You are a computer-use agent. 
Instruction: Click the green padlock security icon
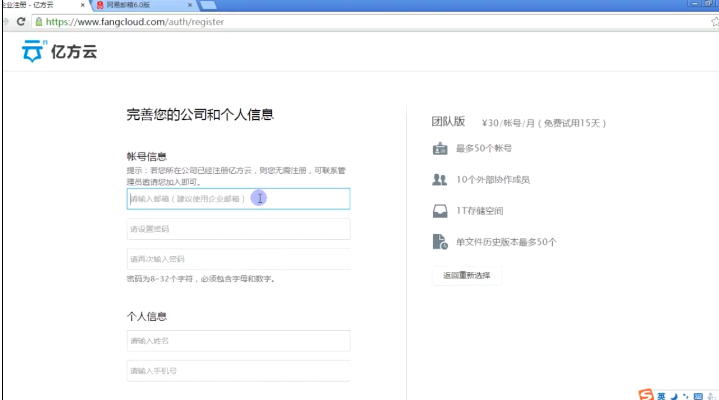point(39,22)
